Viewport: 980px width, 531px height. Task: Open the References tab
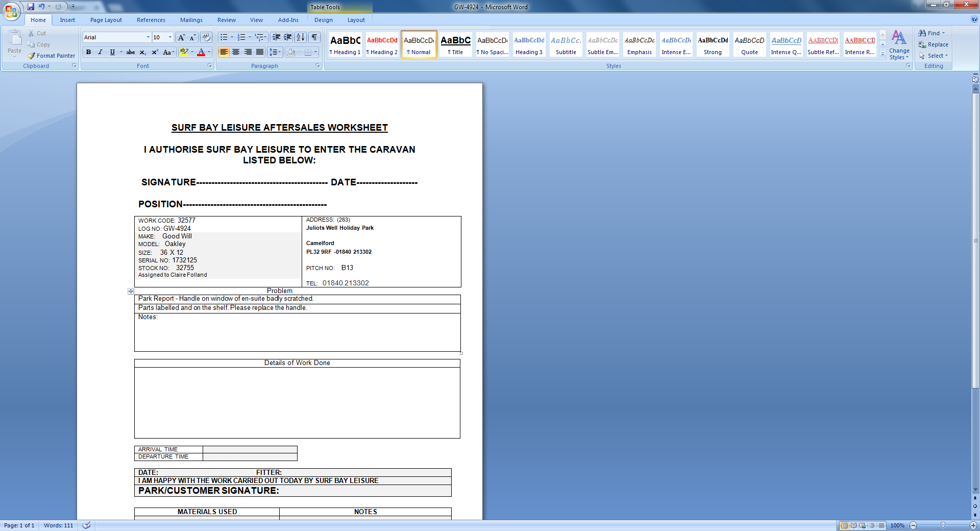(x=151, y=20)
